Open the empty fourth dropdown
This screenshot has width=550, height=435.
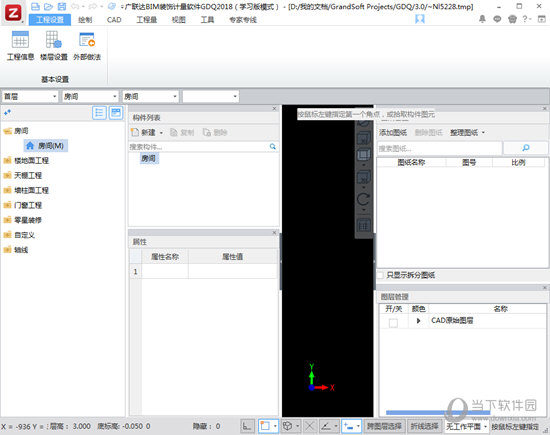tap(211, 96)
